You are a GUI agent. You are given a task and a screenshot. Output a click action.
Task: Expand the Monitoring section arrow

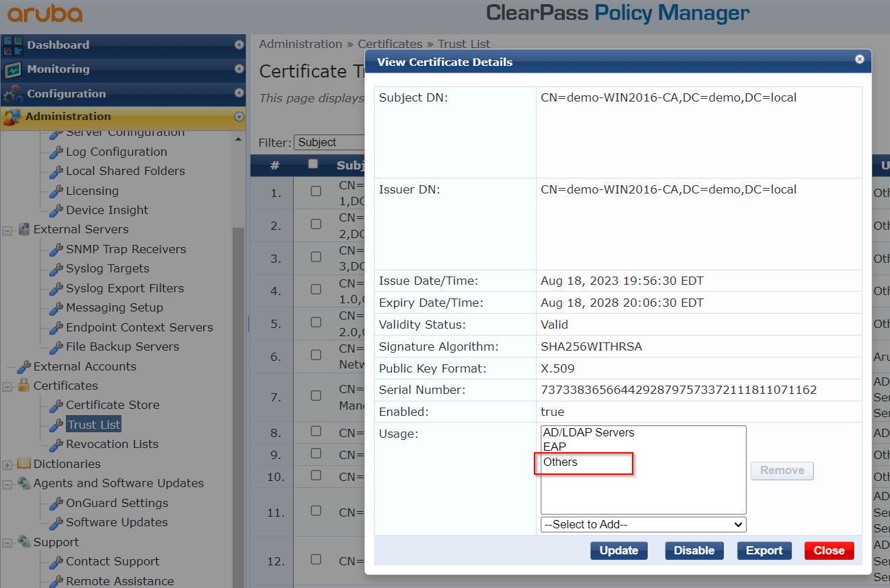[239, 69]
